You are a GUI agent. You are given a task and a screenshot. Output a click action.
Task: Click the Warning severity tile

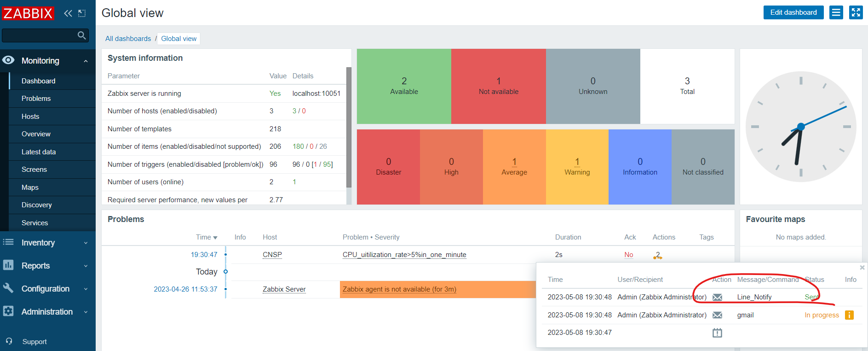(577, 167)
